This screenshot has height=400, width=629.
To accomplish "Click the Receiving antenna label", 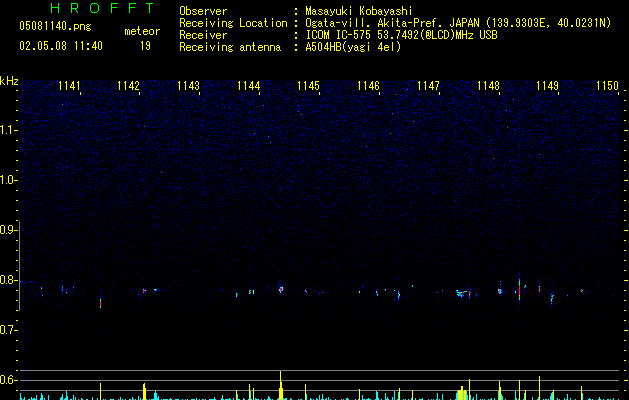I will [230, 47].
